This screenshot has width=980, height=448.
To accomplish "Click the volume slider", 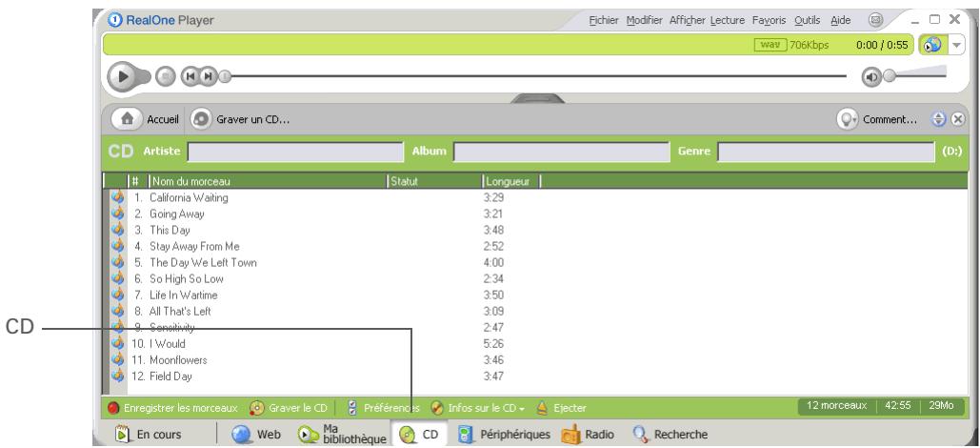I will pyautogui.click(x=917, y=73).
